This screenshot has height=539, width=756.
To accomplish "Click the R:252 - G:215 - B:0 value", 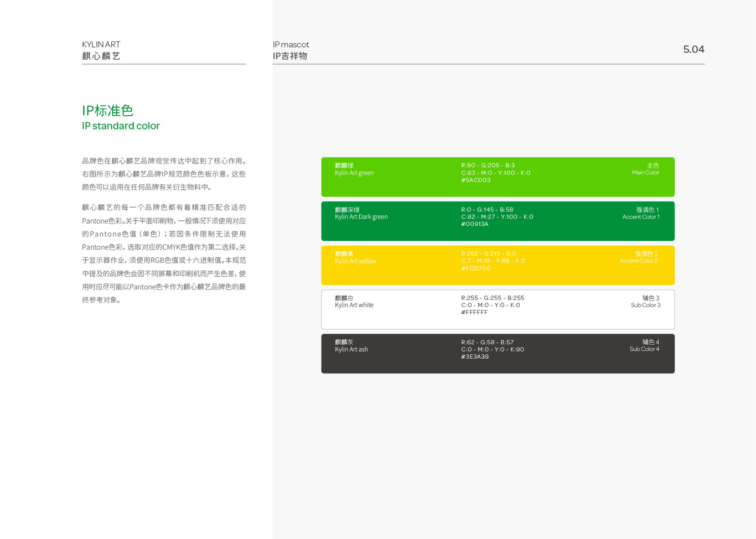I will (489, 253).
